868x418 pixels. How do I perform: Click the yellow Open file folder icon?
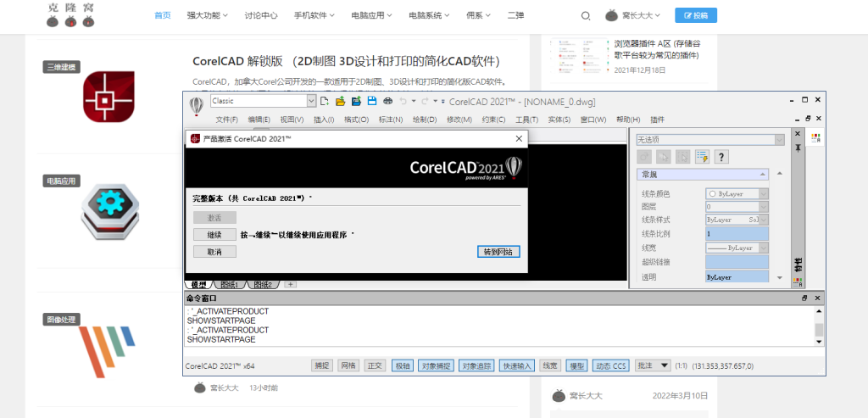341,101
